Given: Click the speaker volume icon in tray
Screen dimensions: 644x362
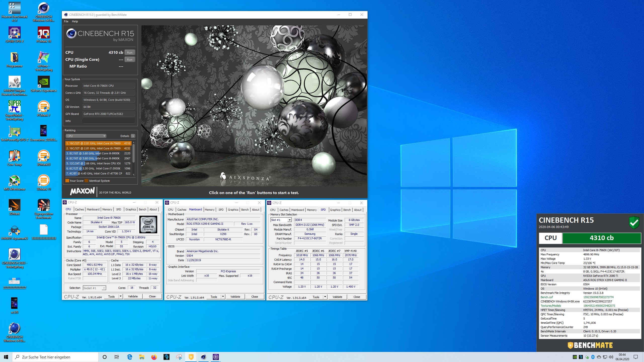Looking at the screenshot, I should [611, 357].
